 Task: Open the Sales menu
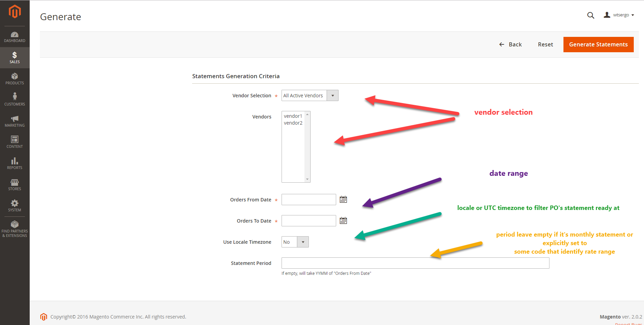tap(15, 58)
